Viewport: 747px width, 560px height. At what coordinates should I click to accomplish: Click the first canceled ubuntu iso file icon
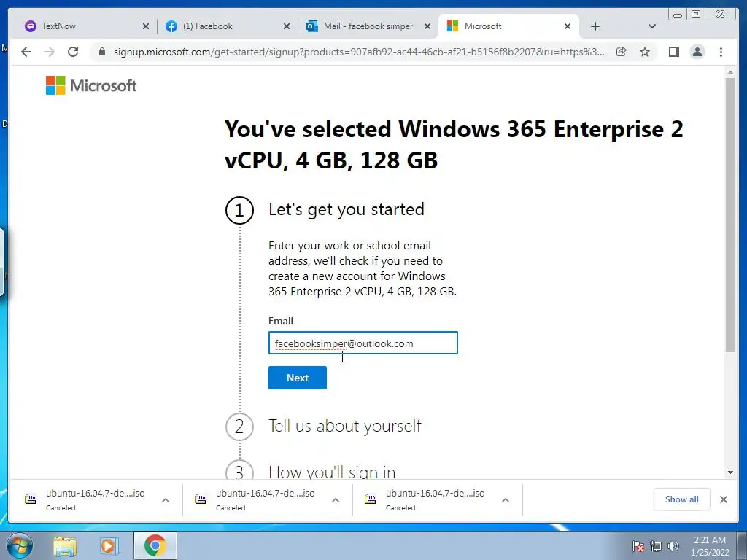pyautogui.click(x=31, y=499)
